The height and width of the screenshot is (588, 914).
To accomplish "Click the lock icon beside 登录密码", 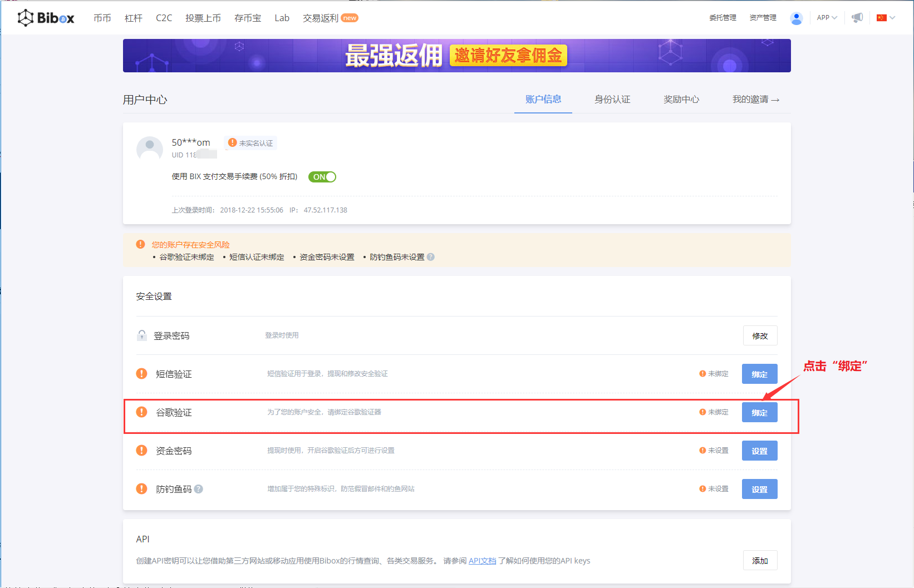I will pyautogui.click(x=142, y=335).
